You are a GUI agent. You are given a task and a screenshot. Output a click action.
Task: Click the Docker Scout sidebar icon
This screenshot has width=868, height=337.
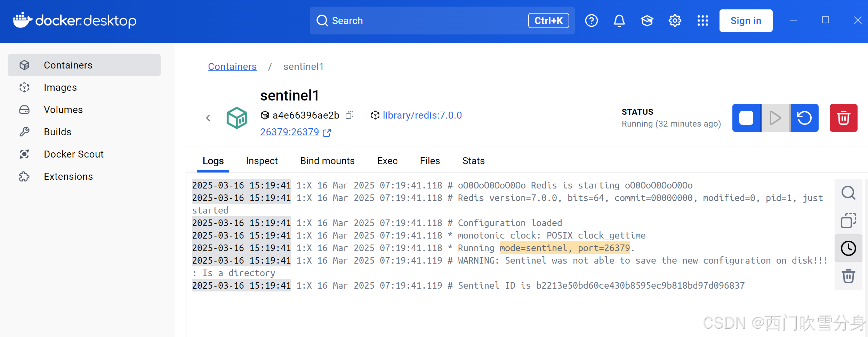pyautogui.click(x=24, y=154)
